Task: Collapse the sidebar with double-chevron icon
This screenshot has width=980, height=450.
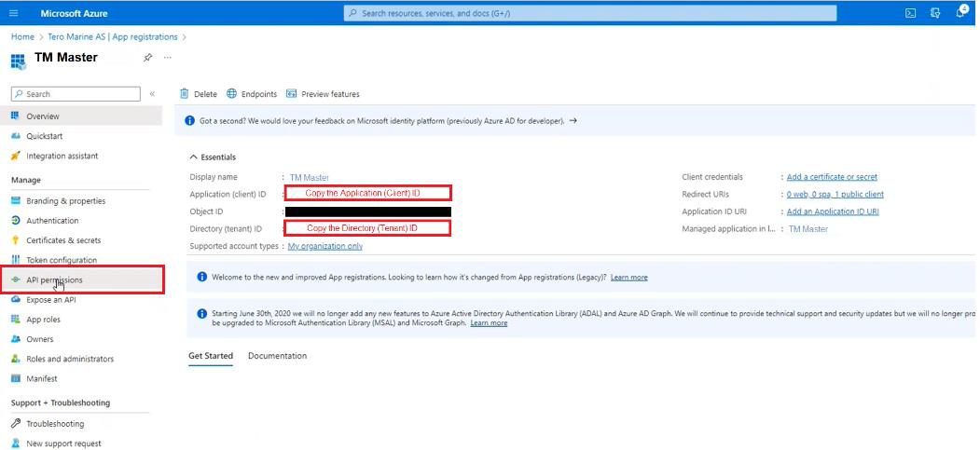Action: point(152,94)
